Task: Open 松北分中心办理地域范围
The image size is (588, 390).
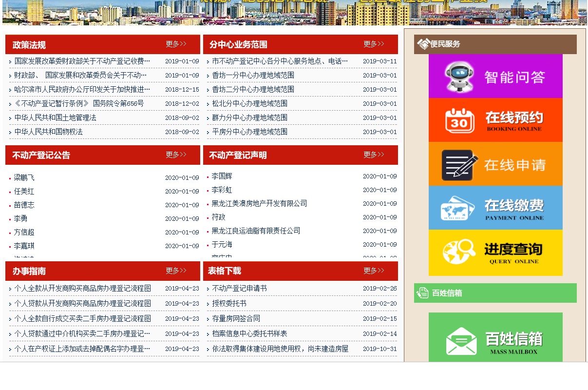Action: tap(250, 104)
